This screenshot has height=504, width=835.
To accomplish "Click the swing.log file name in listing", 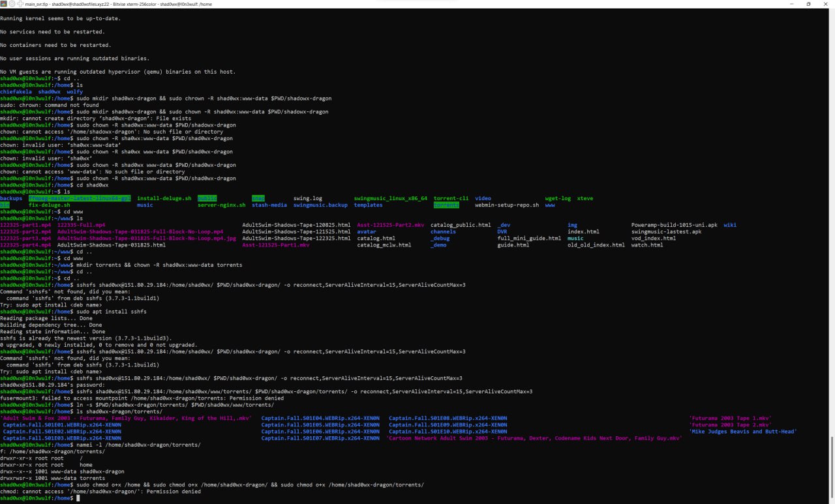I will (307, 198).
